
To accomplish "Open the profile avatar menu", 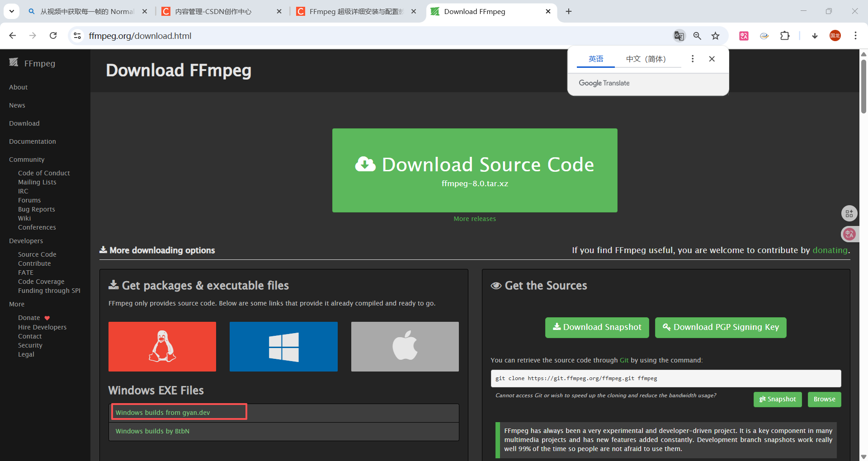I will [x=835, y=36].
